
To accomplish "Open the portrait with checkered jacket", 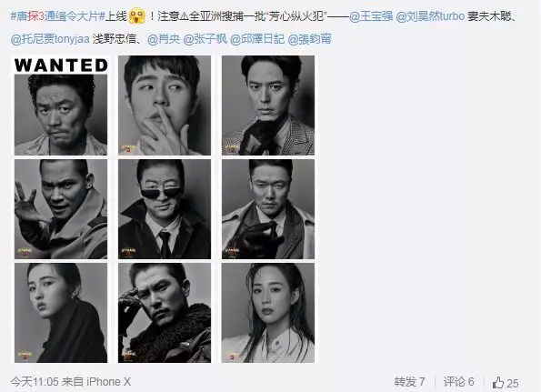I will (268, 106).
